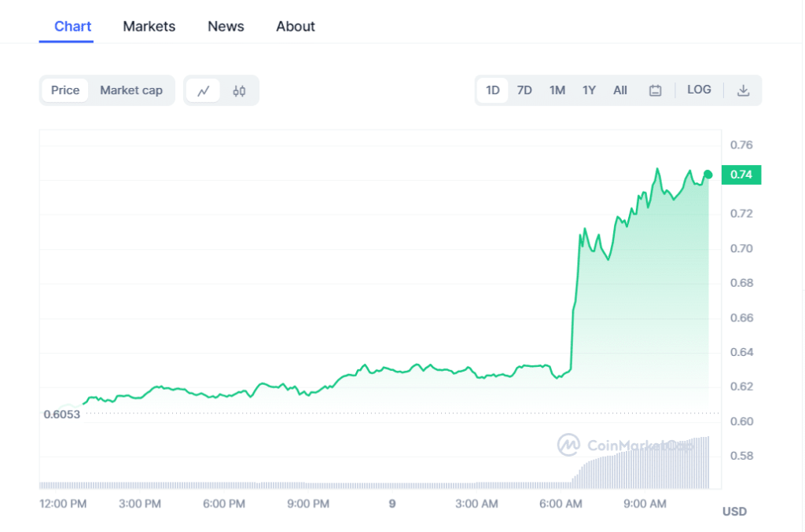Switch to the News tab

pyautogui.click(x=226, y=27)
